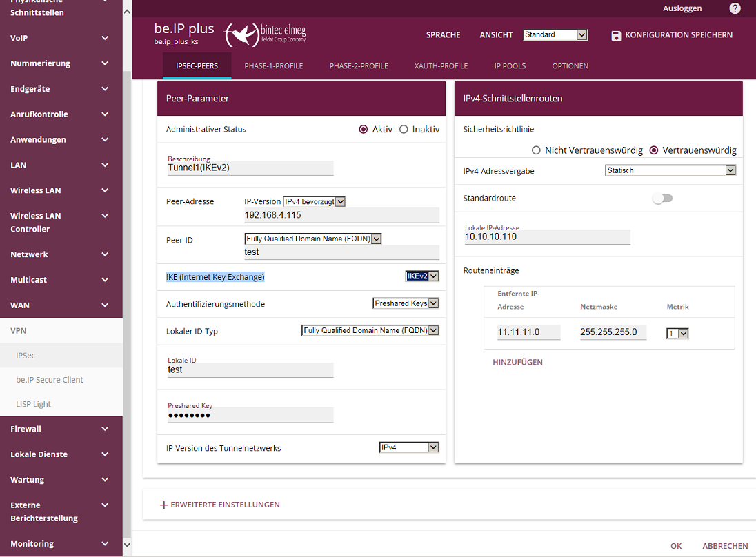Open the help question mark icon

click(x=735, y=8)
